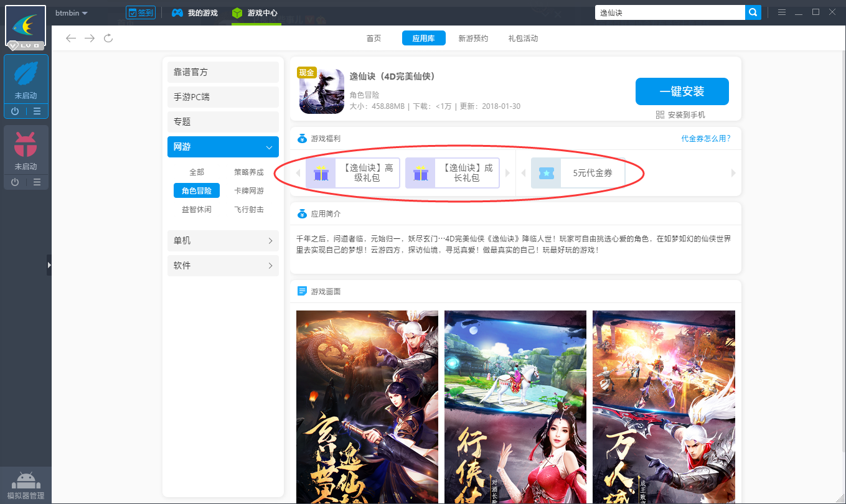Click the 应用简介 section icon
Image resolution: width=846 pixels, height=504 pixels.
[302, 213]
